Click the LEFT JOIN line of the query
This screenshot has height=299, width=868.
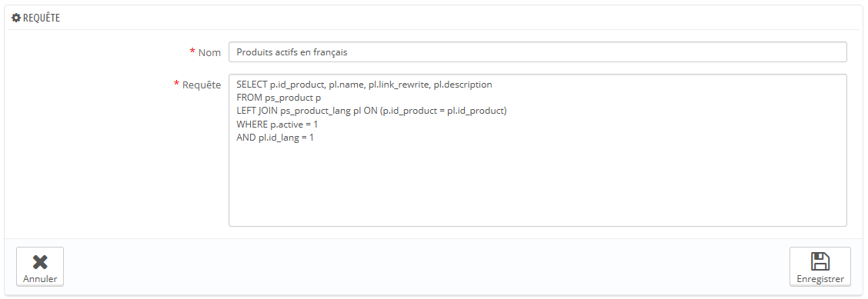(372, 111)
